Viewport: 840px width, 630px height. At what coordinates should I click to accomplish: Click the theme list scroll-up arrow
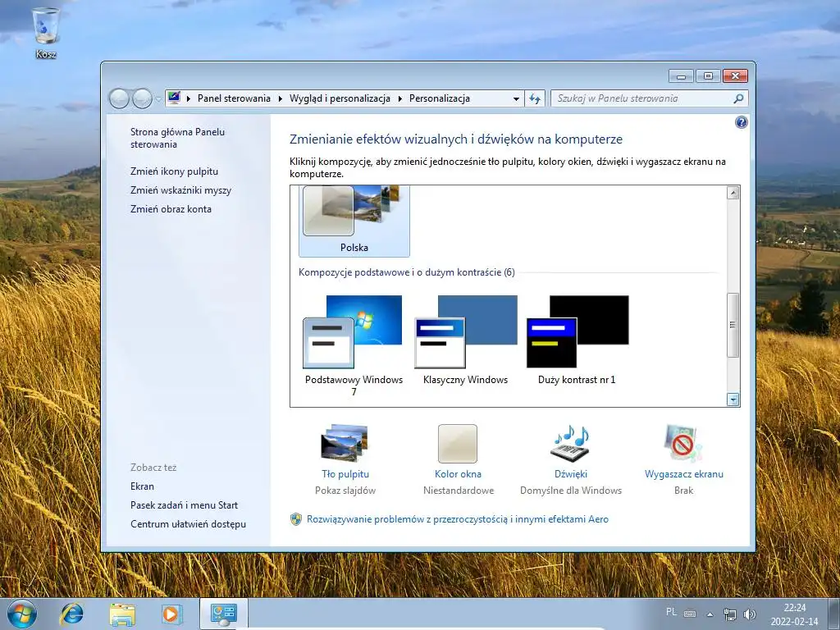[x=733, y=193]
